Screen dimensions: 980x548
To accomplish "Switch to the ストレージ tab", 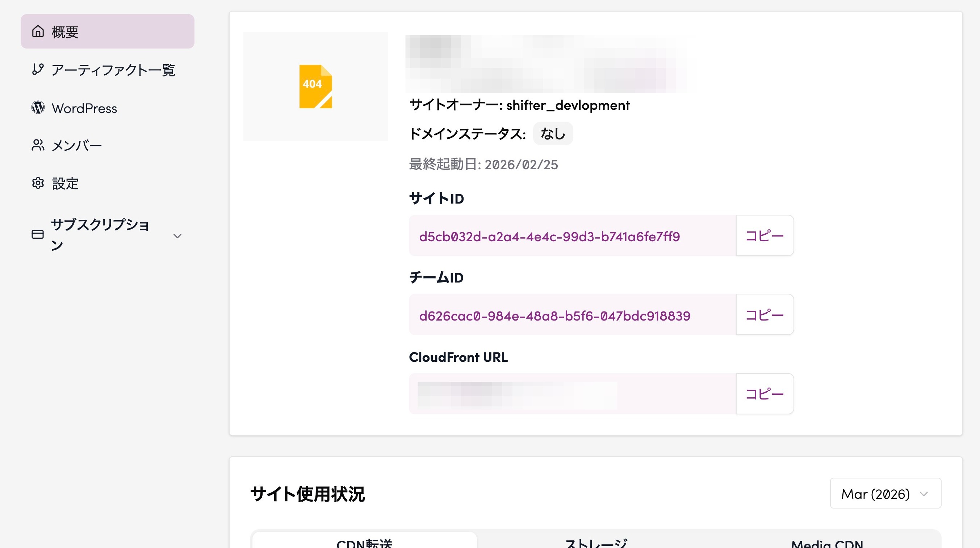I will (596, 542).
